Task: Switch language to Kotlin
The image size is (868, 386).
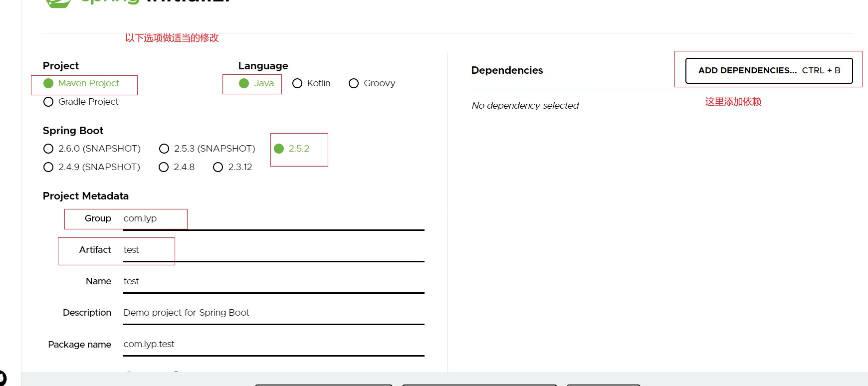Action: [297, 83]
